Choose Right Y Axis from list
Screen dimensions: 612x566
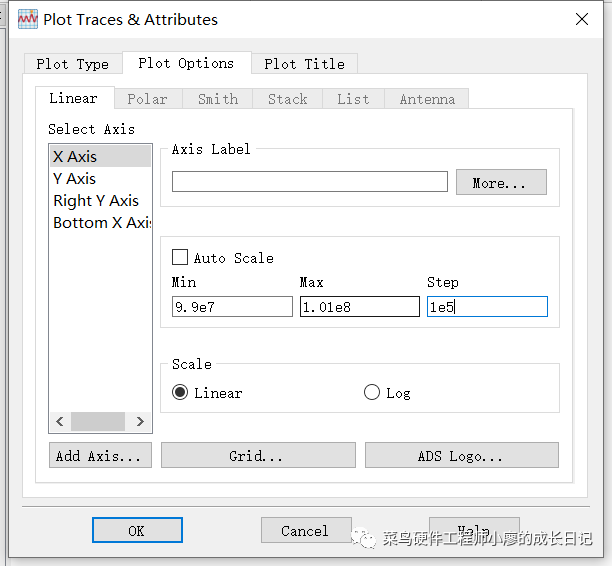pyautogui.click(x=96, y=201)
